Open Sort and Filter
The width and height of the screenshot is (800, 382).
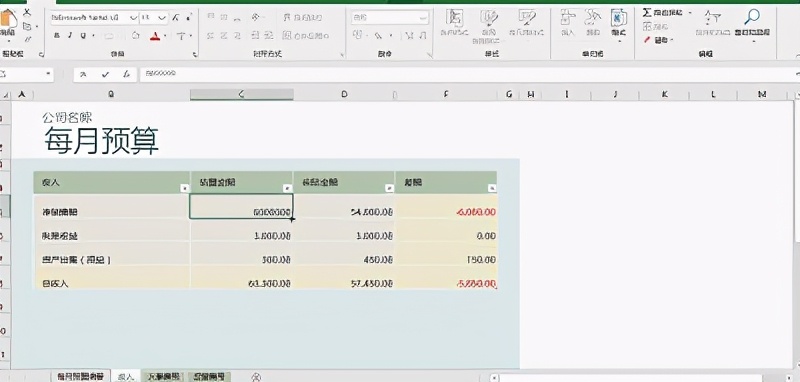coord(712,23)
